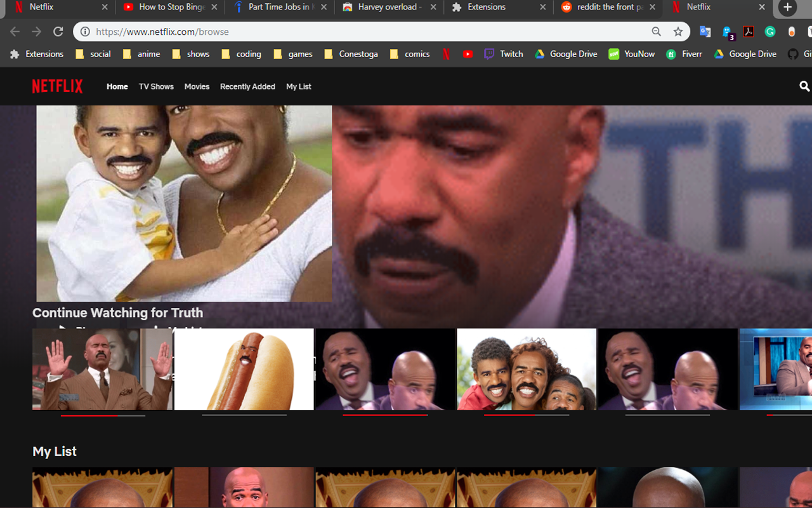Open the Twitch bookmark
The height and width of the screenshot is (508, 812).
504,54
